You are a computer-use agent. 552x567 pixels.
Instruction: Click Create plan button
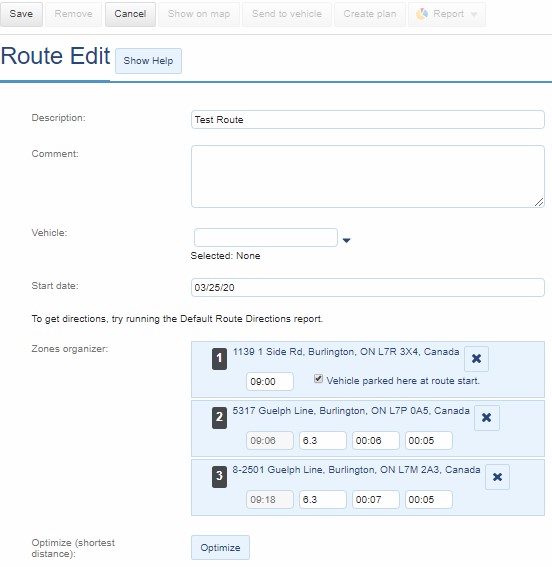point(370,14)
